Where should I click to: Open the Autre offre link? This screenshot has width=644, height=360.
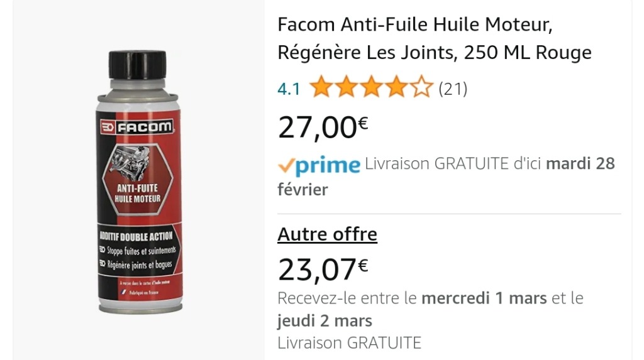coord(327,234)
